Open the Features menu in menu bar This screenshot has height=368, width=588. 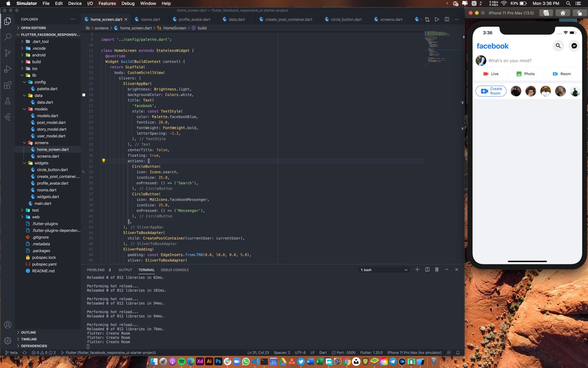pyautogui.click(x=107, y=3)
